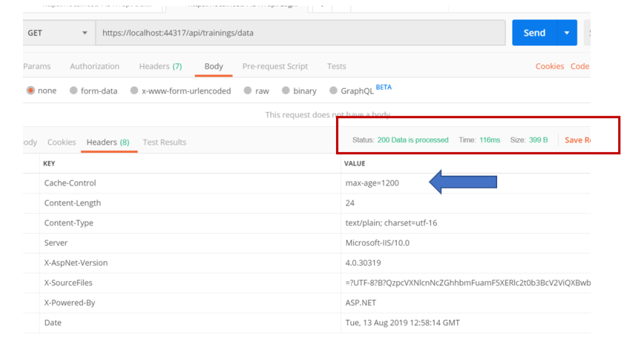Switch to the Params tab
Image resolution: width=644 pixels, height=357 pixels.
[x=37, y=67]
